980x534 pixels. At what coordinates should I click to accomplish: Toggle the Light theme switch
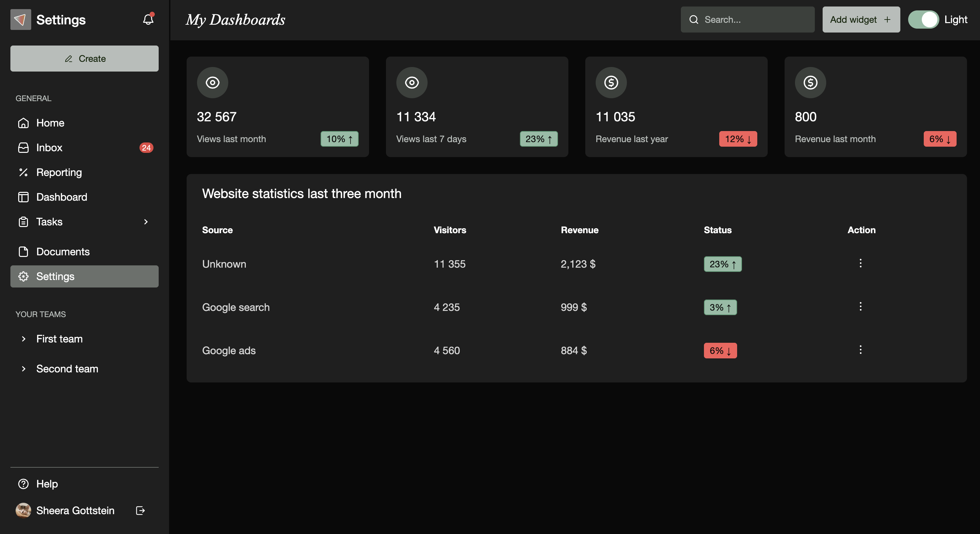(x=923, y=20)
